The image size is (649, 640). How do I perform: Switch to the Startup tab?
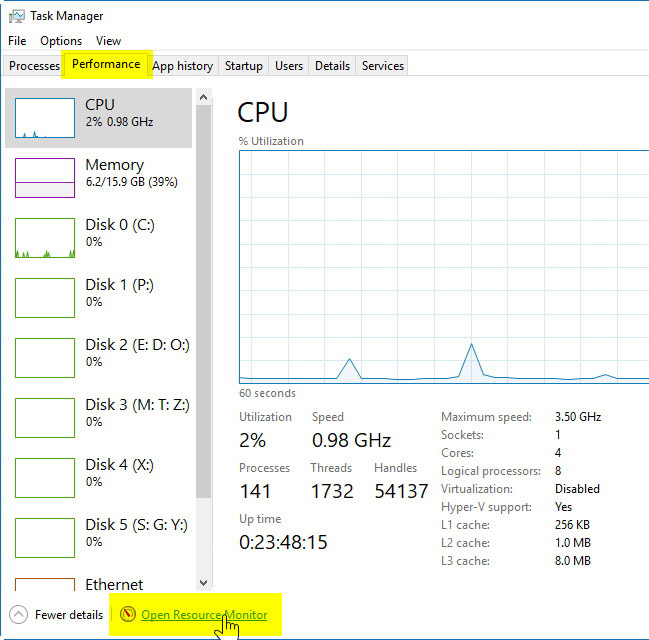243,66
